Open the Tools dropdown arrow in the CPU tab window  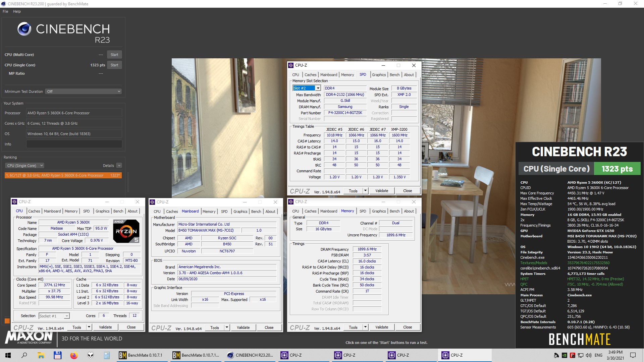point(89,327)
